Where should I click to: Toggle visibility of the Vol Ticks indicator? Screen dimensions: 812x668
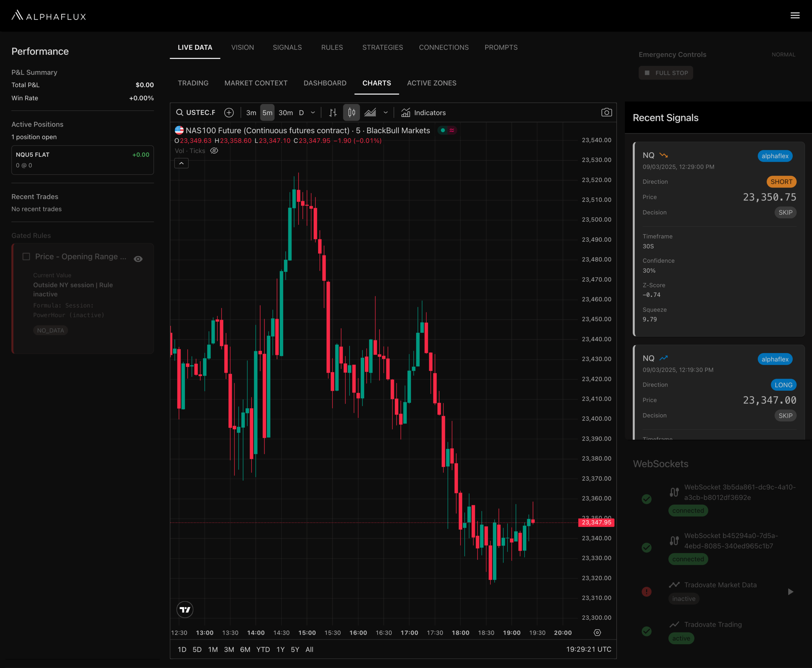coord(214,151)
